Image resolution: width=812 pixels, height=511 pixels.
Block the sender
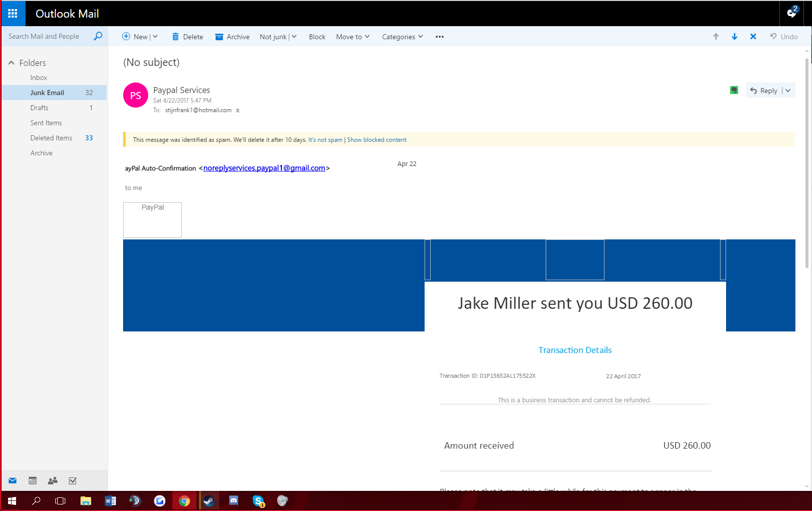[317, 37]
